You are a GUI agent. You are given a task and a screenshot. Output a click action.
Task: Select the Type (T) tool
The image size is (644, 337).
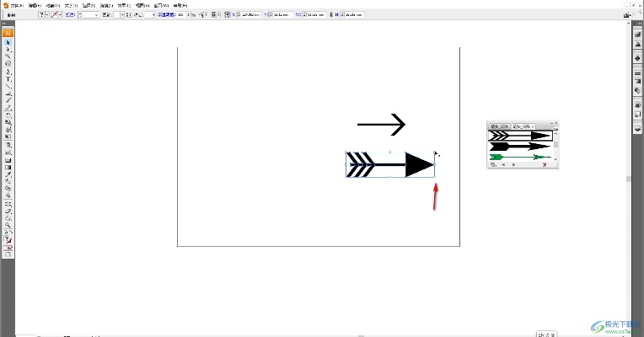[x=8, y=79]
